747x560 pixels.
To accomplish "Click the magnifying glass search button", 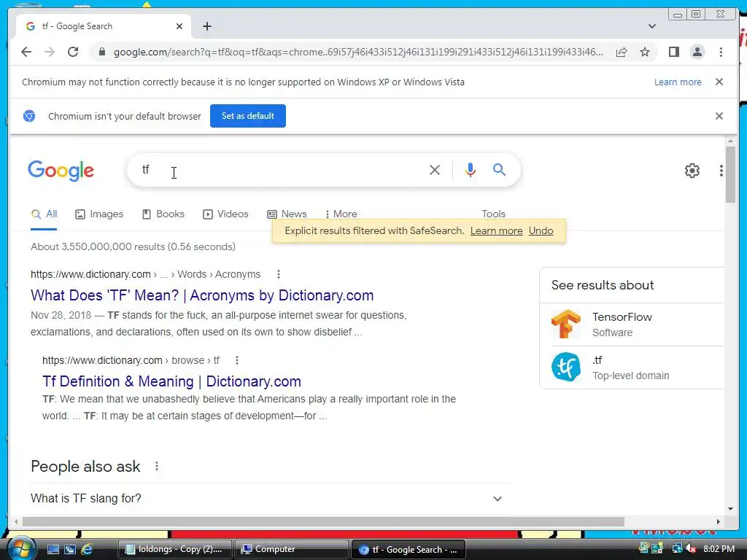I will point(499,169).
